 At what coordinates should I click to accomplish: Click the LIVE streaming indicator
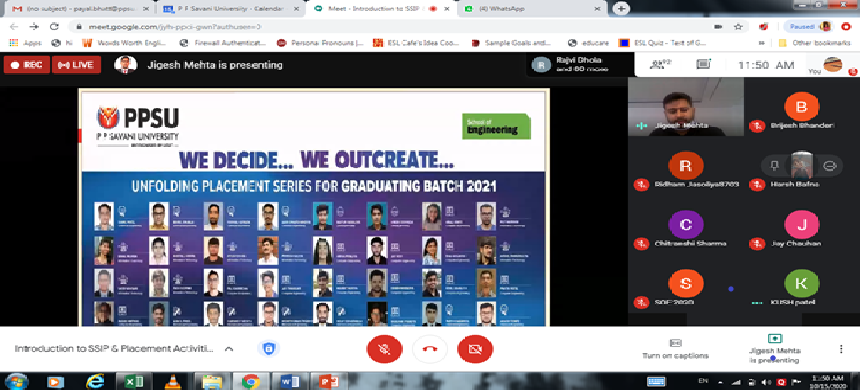coord(76,65)
